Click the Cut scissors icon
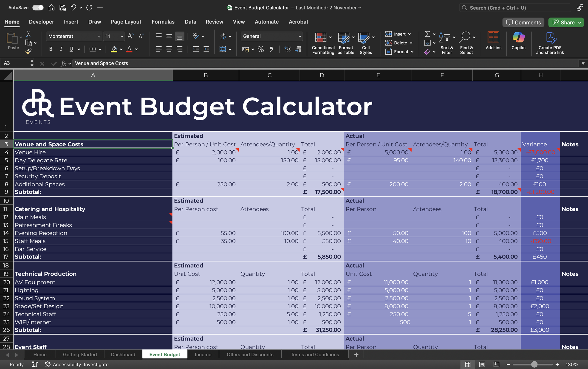Image resolution: width=588 pixels, height=369 pixels. click(x=28, y=34)
